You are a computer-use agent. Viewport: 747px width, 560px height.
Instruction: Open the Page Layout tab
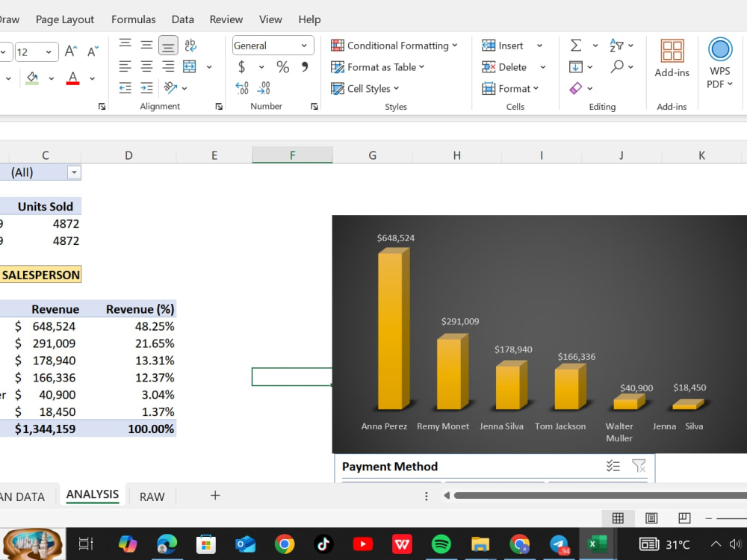(x=65, y=19)
